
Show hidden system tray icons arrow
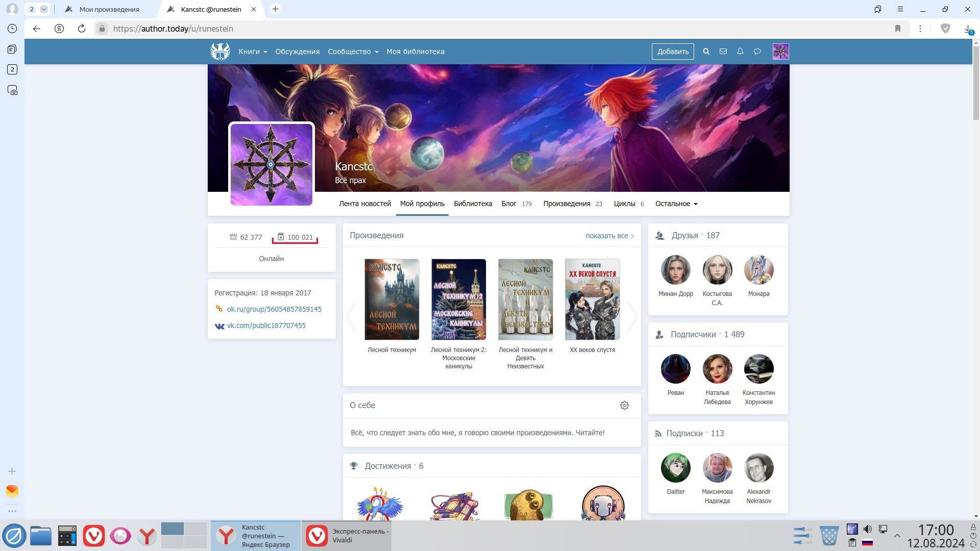click(x=897, y=536)
